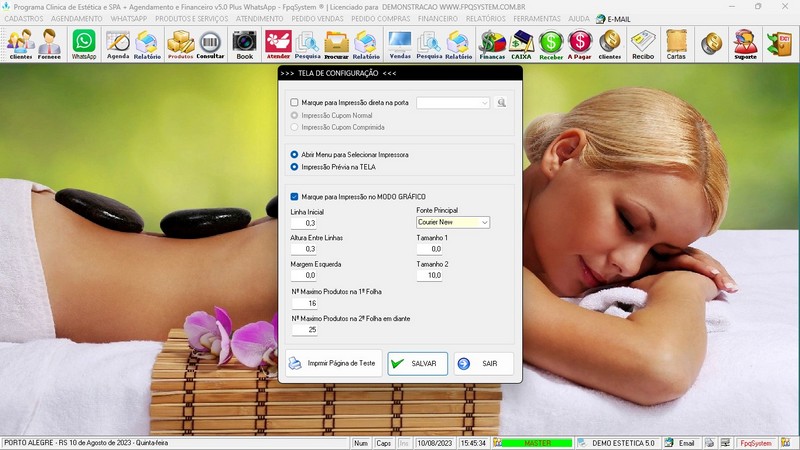The height and width of the screenshot is (450, 800).
Task: Open the Fornece suppliers icon
Action: (x=49, y=44)
